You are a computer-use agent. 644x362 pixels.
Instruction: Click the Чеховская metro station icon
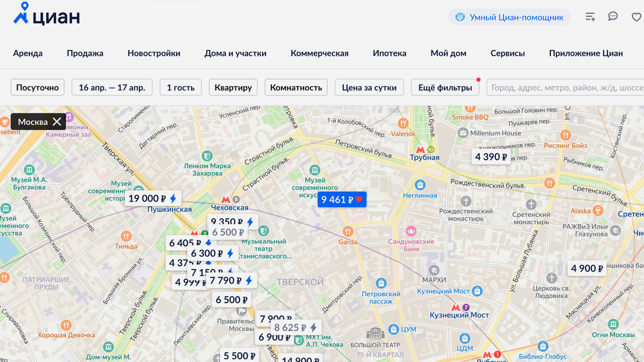coord(226,200)
